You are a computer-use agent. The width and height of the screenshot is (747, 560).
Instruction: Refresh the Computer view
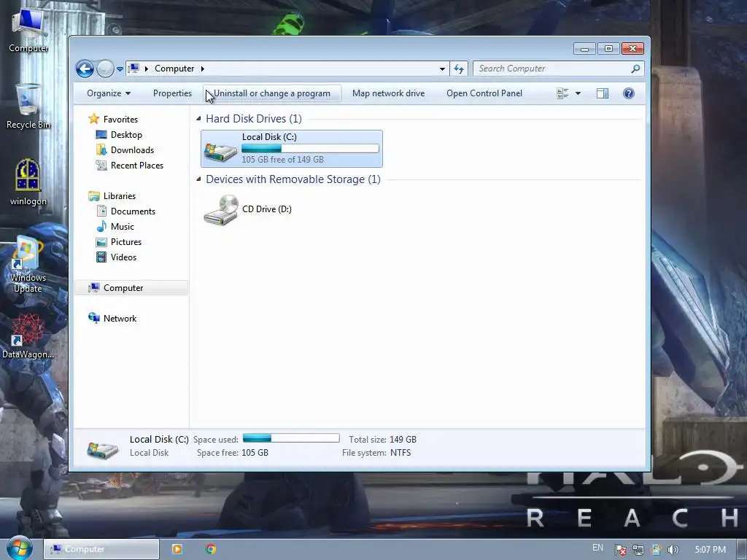(x=459, y=69)
